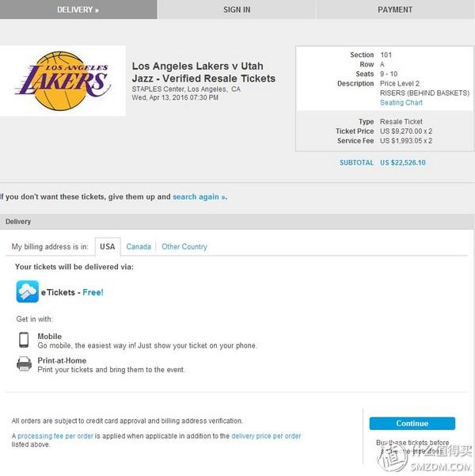Click the Print-at-Home printer icon
475x476 pixels.
24,364
